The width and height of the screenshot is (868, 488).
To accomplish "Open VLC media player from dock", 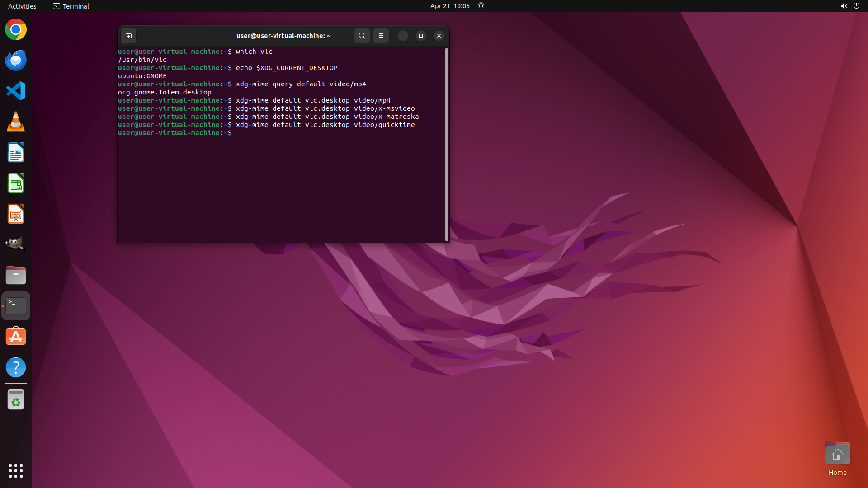I will click(16, 122).
